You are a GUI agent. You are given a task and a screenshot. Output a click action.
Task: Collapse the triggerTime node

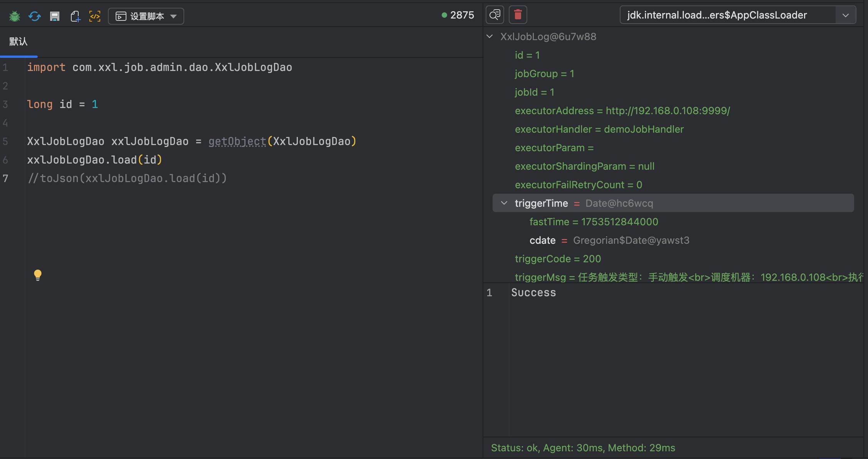(504, 203)
